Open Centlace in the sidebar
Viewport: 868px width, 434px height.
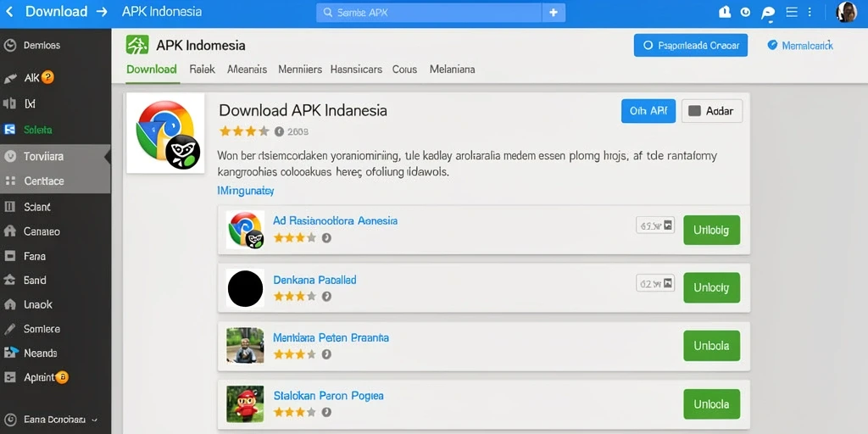(x=55, y=181)
